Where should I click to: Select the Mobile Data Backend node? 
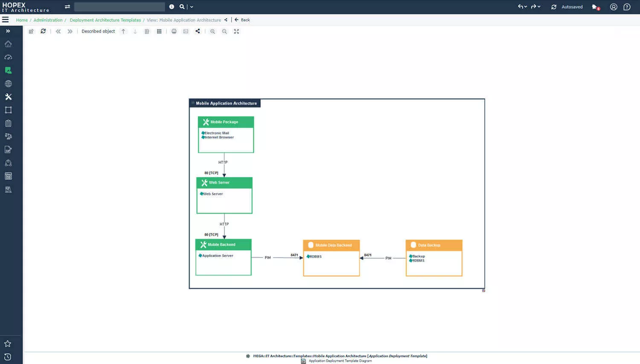331,258
